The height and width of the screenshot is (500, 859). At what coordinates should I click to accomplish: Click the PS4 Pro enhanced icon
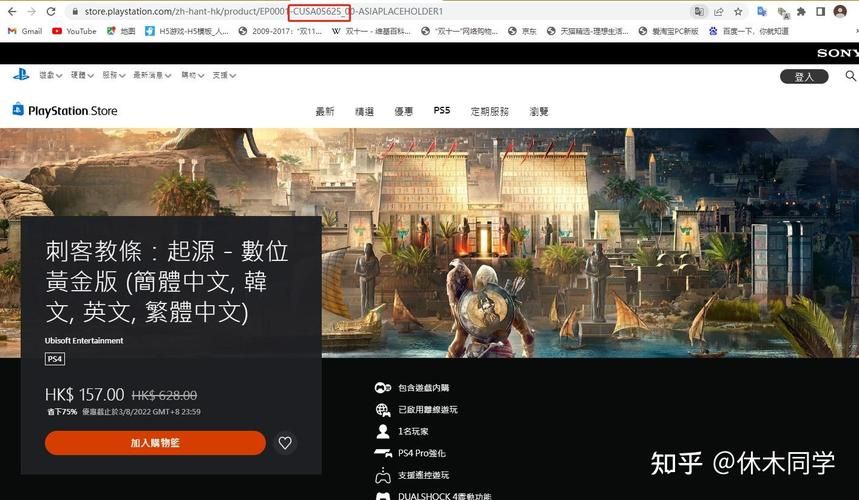pos(382,453)
